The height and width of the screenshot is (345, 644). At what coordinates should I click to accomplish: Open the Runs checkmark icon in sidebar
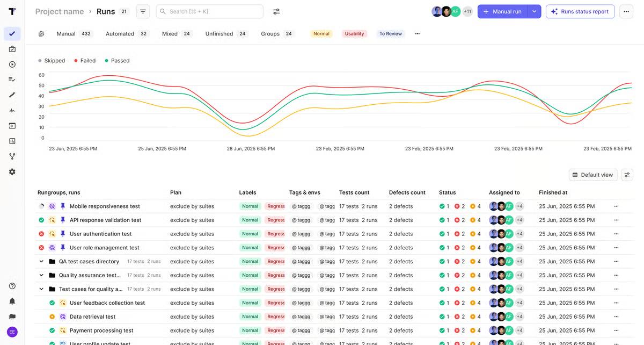pyautogui.click(x=12, y=33)
